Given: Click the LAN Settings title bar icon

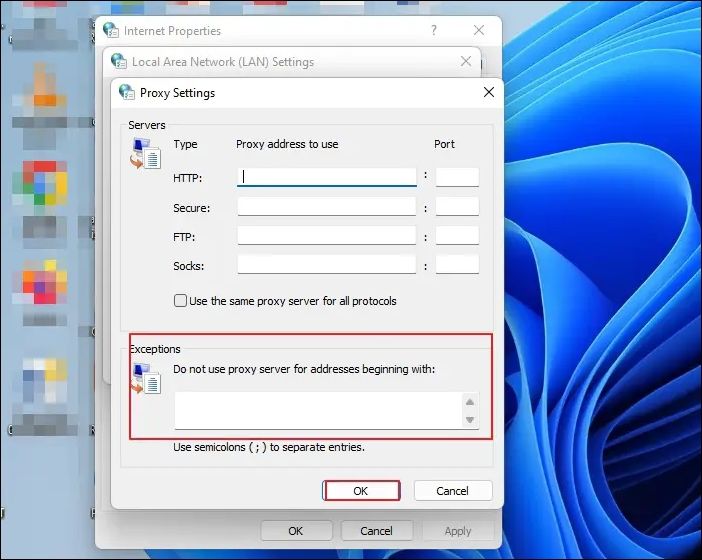Looking at the screenshot, I should click(x=119, y=61).
